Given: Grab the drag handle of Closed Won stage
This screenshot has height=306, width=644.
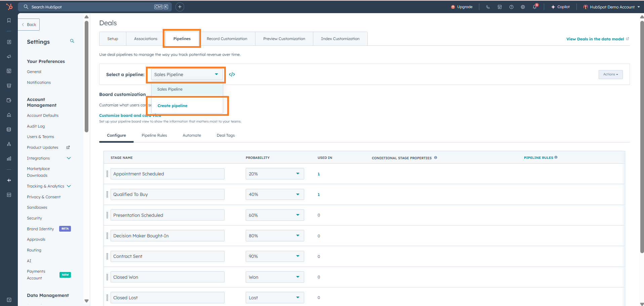Looking at the screenshot, I should coord(107,277).
